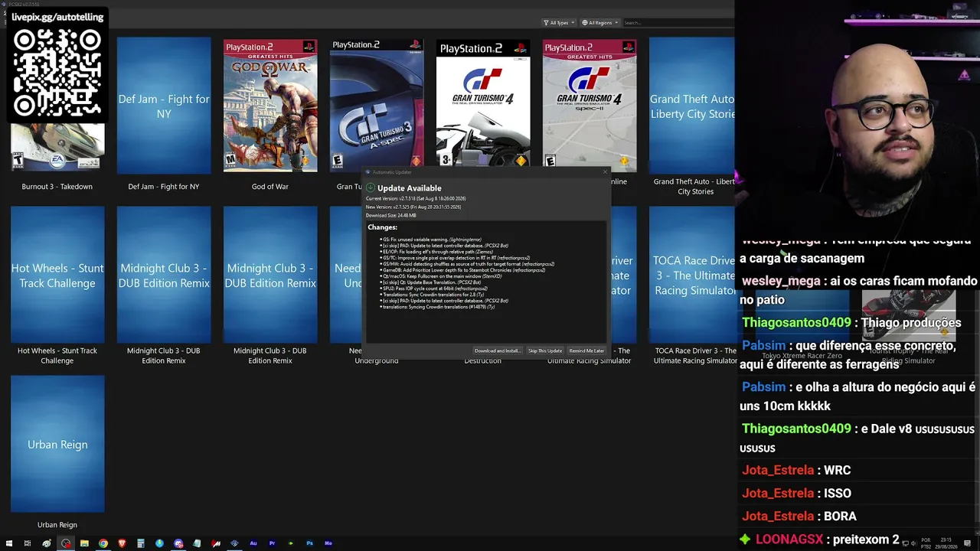Close the Automatic Updater dialog
The height and width of the screenshot is (551, 980).
605,172
